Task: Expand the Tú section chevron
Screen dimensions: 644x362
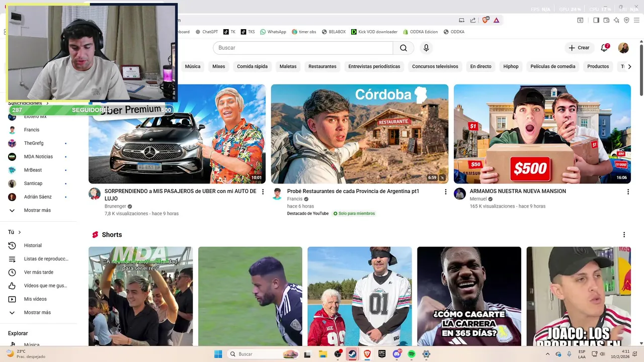Action: tap(20, 232)
